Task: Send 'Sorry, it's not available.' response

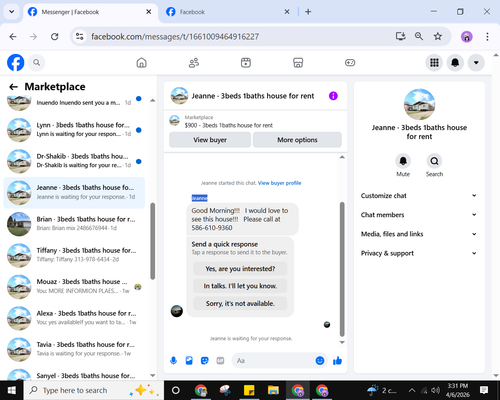Action: (x=240, y=303)
